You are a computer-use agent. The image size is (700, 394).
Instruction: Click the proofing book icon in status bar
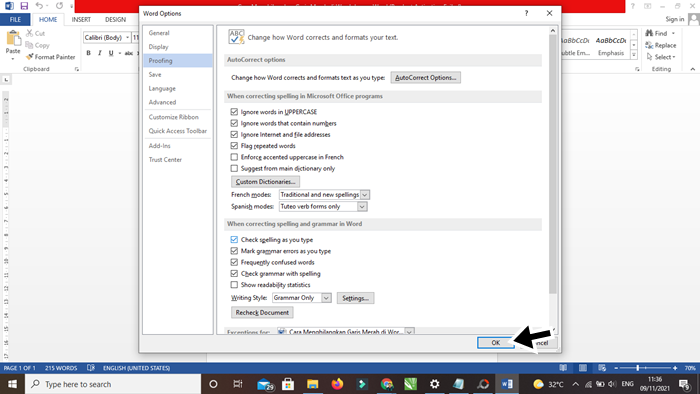pos(91,368)
